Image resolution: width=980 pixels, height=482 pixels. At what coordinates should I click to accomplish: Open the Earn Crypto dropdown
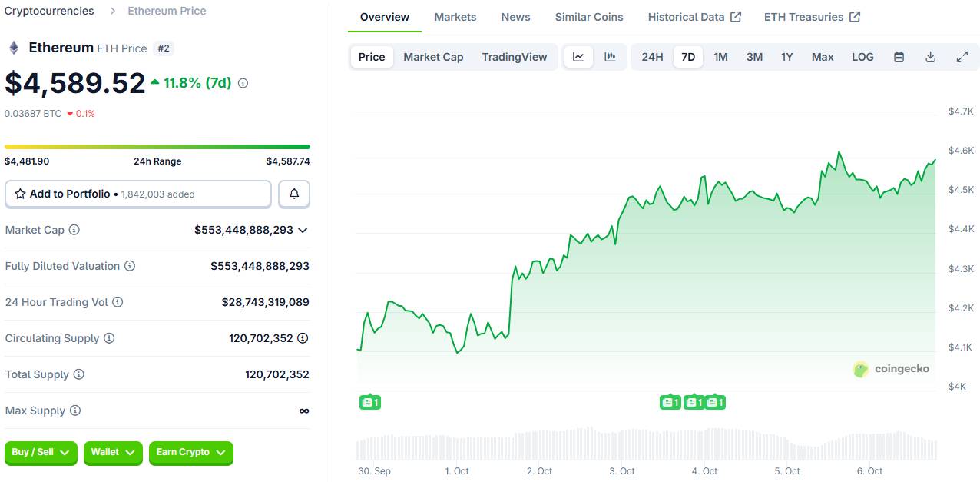tap(190, 453)
